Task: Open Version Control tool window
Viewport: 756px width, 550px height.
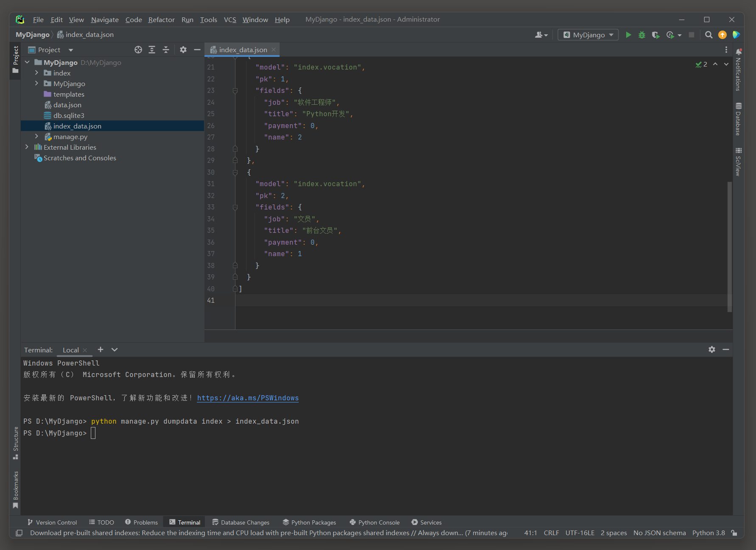Action: pyautogui.click(x=52, y=522)
